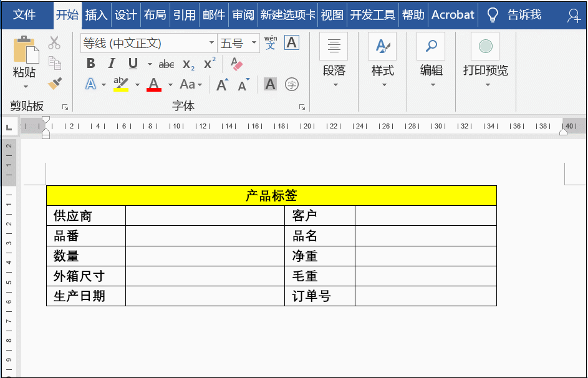The image size is (588, 378).
Task: Switch to the Layout (布局) tab
Action: coord(155,15)
